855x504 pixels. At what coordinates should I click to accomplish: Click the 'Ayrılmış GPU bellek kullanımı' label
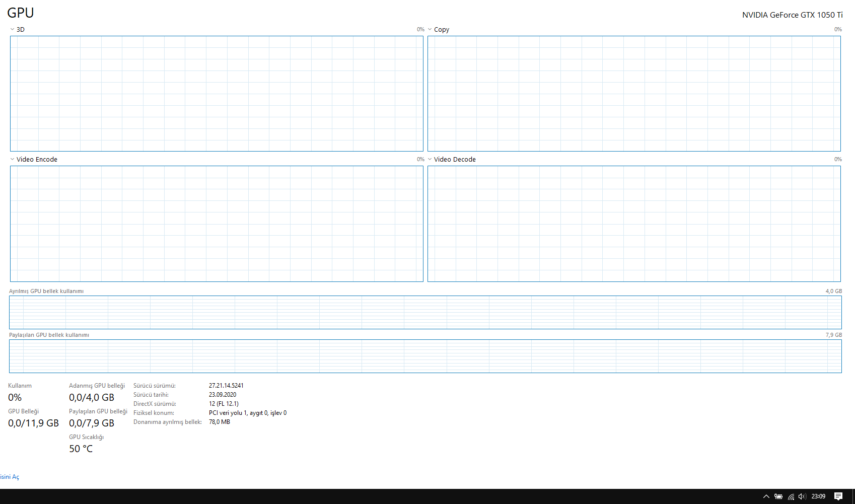pos(46,291)
